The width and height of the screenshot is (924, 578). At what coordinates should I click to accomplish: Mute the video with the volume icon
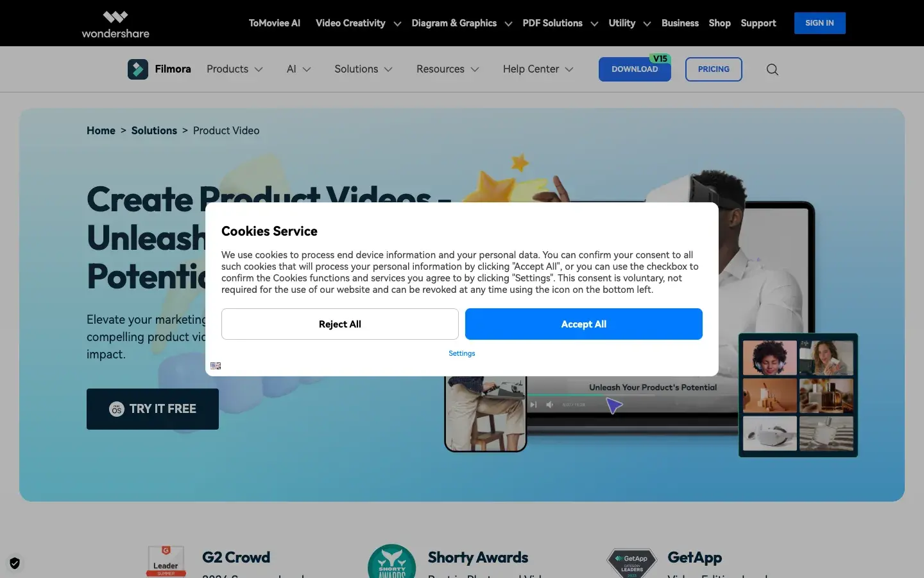tap(550, 405)
